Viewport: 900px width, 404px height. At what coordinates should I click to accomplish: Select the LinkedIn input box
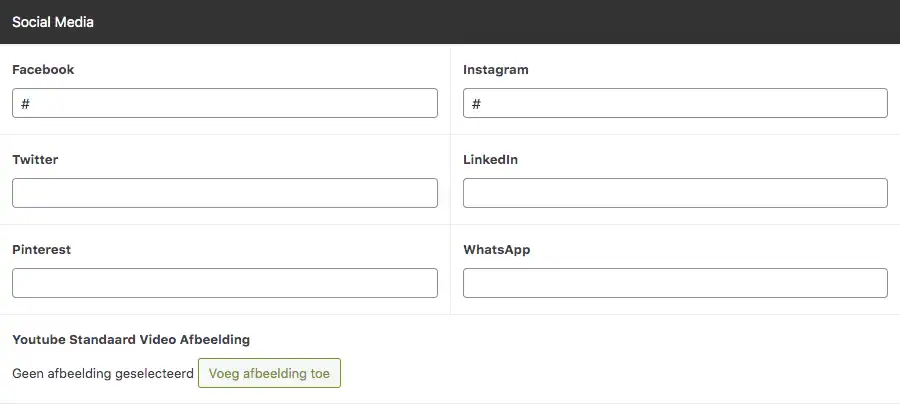(x=675, y=193)
